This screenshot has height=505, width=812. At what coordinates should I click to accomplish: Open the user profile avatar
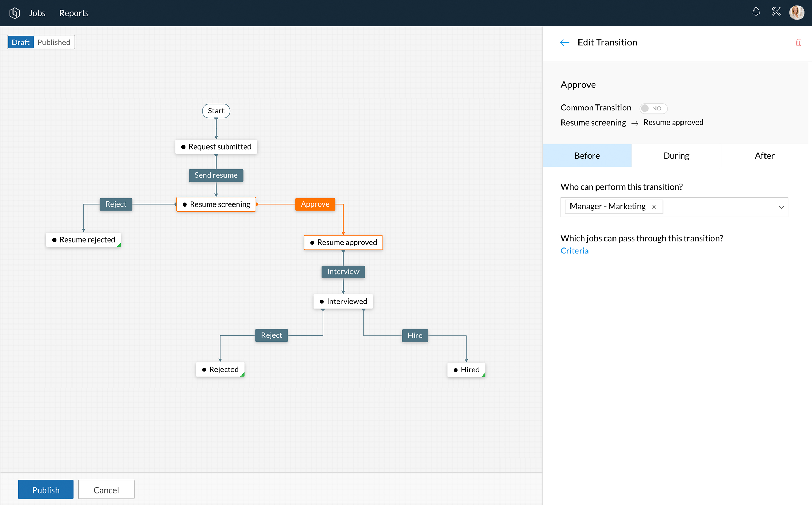[797, 13]
